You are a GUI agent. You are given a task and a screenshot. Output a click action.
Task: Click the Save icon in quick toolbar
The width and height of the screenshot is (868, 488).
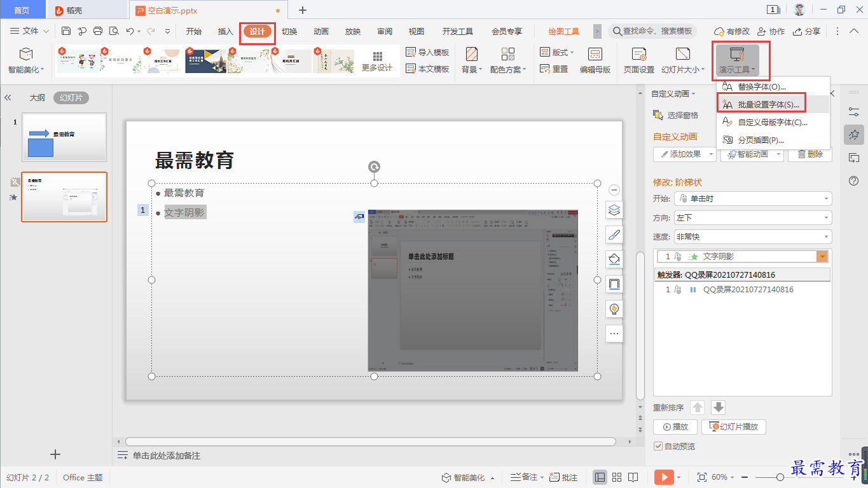(66, 31)
